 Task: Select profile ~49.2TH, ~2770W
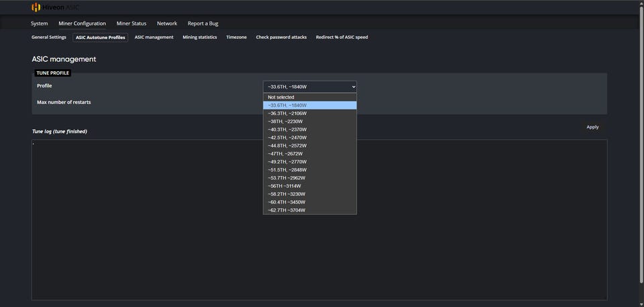click(310, 162)
